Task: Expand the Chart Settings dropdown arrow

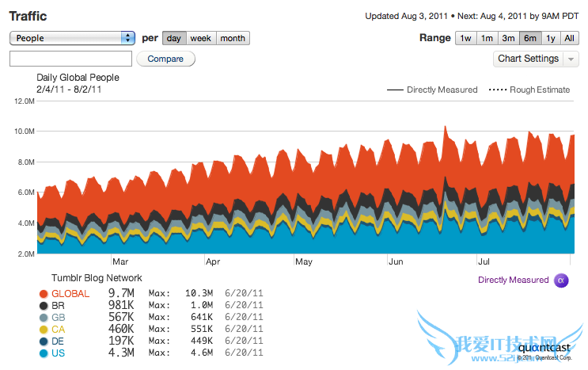Action: [x=571, y=59]
